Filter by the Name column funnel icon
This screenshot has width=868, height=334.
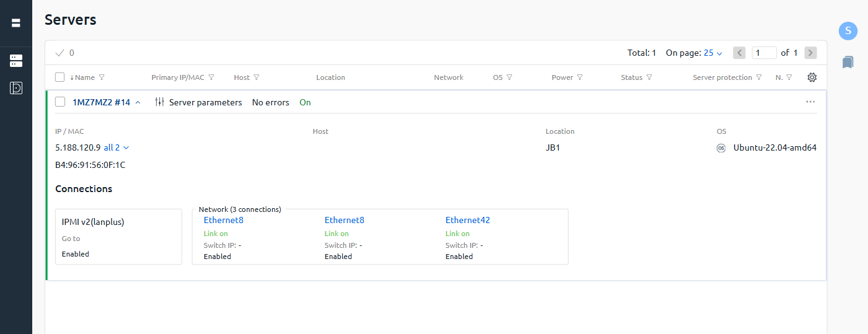point(102,77)
